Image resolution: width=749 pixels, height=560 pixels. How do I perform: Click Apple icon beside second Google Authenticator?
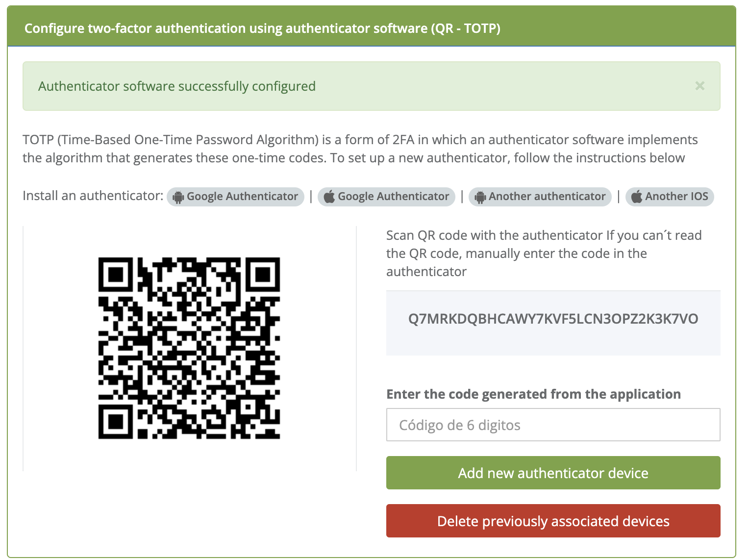click(329, 197)
